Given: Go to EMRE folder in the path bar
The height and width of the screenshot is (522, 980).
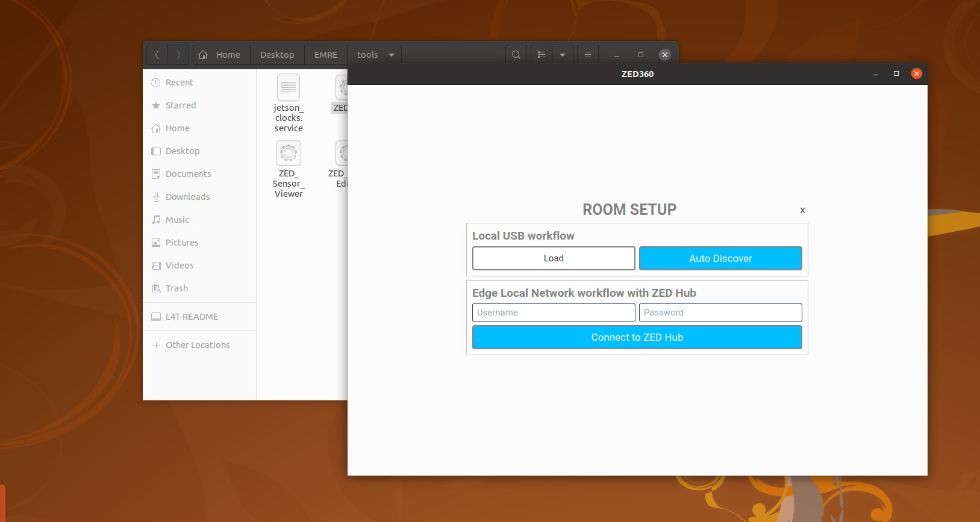Looking at the screenshot, I should (326, 55).
